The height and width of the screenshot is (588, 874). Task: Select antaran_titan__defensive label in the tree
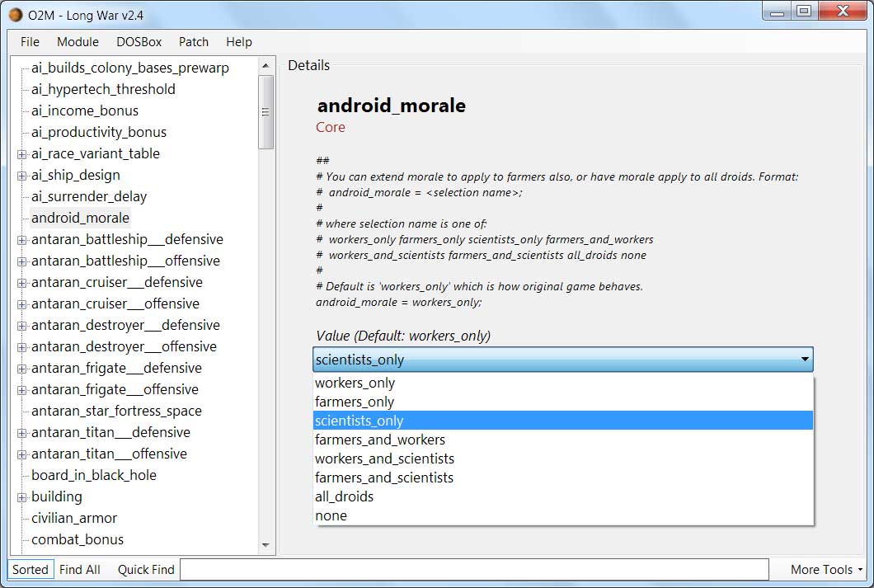[x=111, y=432]
